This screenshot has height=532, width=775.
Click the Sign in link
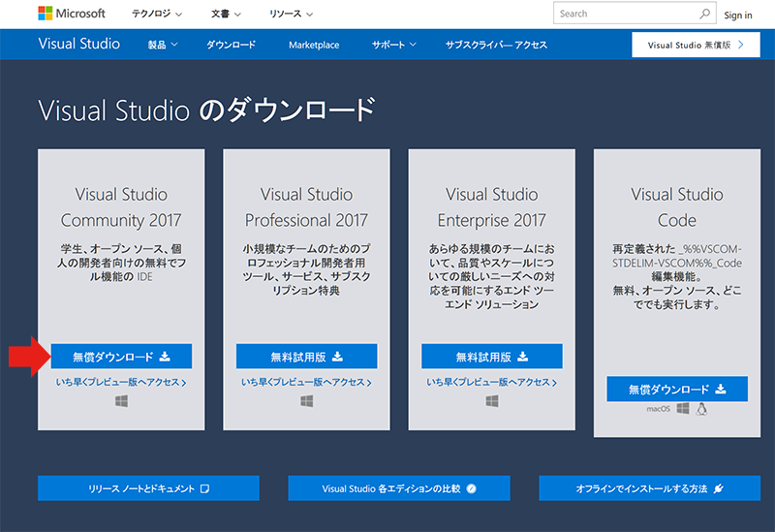[738, 15]
